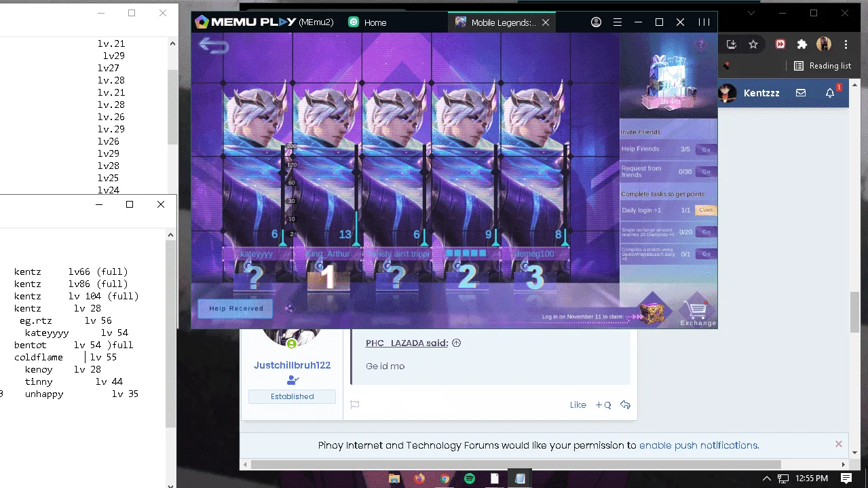868x488 pixels.
Task: Close the Mobile Legends tab in MEmu
Action: (x=545, y=22)
